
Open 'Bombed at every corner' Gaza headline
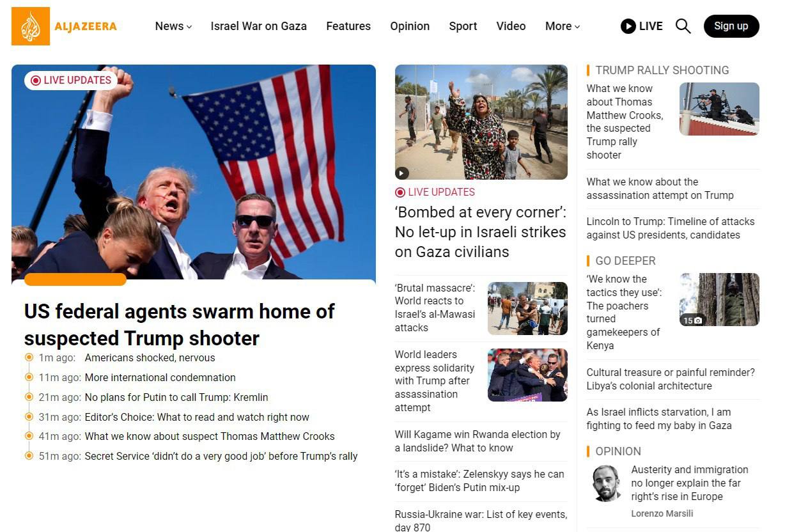[x=481, y=231]
